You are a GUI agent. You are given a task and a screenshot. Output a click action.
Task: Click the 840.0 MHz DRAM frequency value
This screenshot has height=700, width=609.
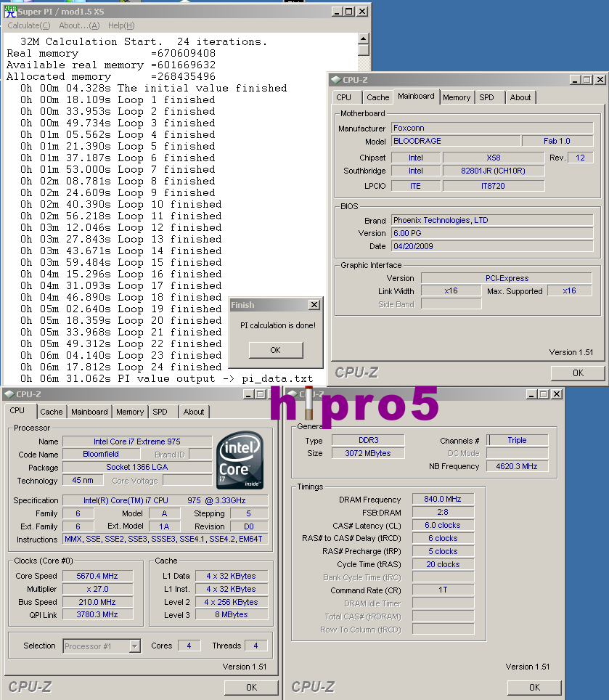tap(443, 499)
